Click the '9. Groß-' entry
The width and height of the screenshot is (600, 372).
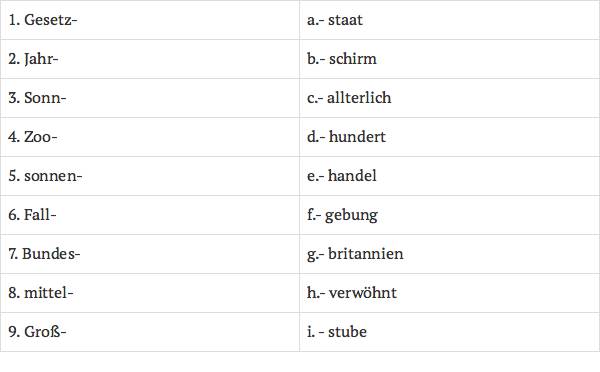(x=150, y=332)
